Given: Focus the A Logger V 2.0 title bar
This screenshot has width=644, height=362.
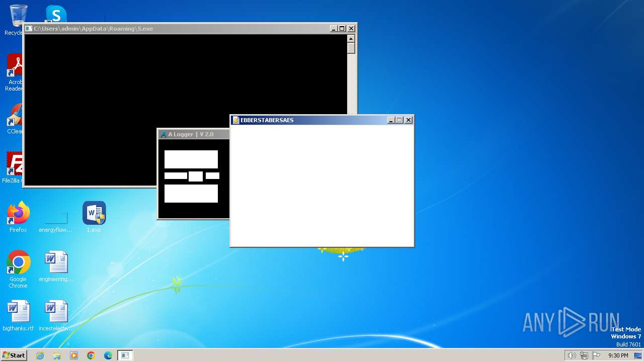Looking at the screenshot, I should 194,134.
